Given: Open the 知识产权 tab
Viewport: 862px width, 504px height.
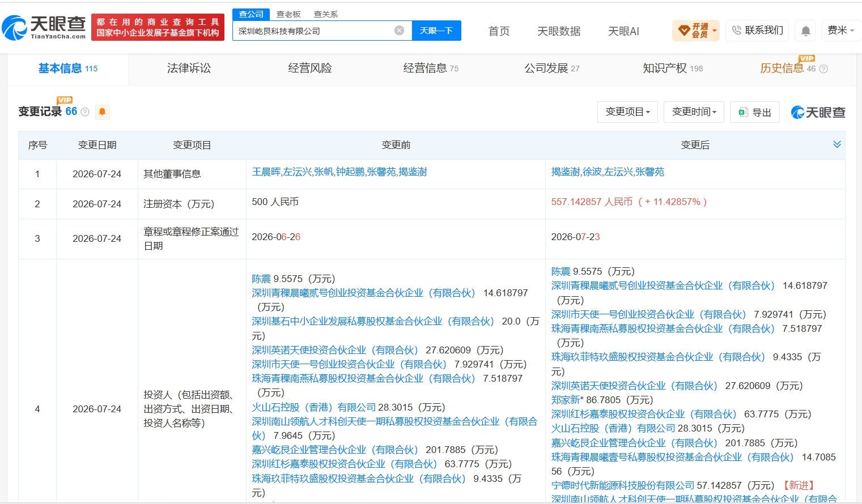Looking at the screenshot, I should coord(673,69).
